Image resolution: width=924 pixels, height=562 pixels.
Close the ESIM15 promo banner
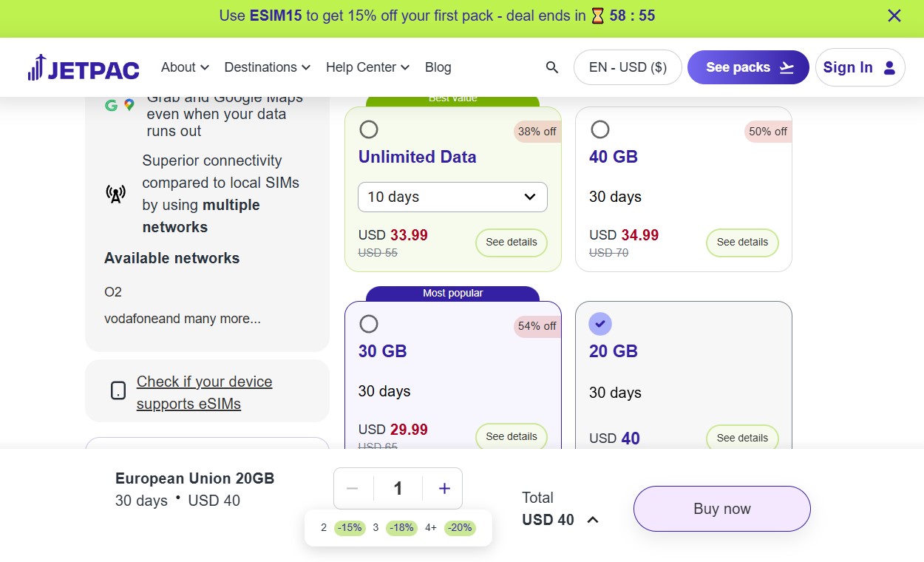point(894,16)
